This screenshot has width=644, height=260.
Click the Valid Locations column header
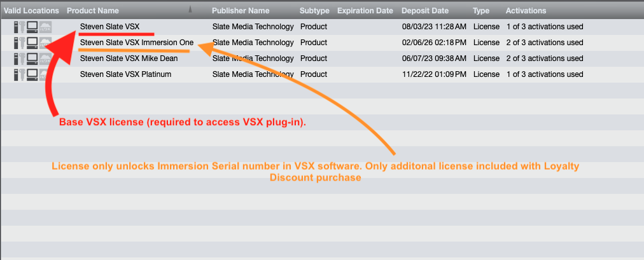tap(31, 11)
